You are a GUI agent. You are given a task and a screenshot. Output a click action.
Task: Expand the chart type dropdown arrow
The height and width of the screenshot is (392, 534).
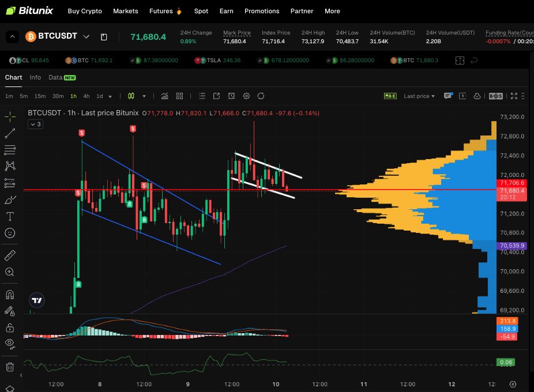(144, 96)
